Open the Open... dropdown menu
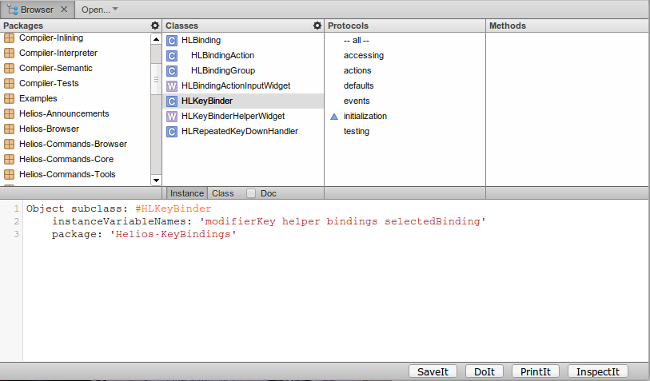This screenshot has width=650, height=381. (99, 10)
